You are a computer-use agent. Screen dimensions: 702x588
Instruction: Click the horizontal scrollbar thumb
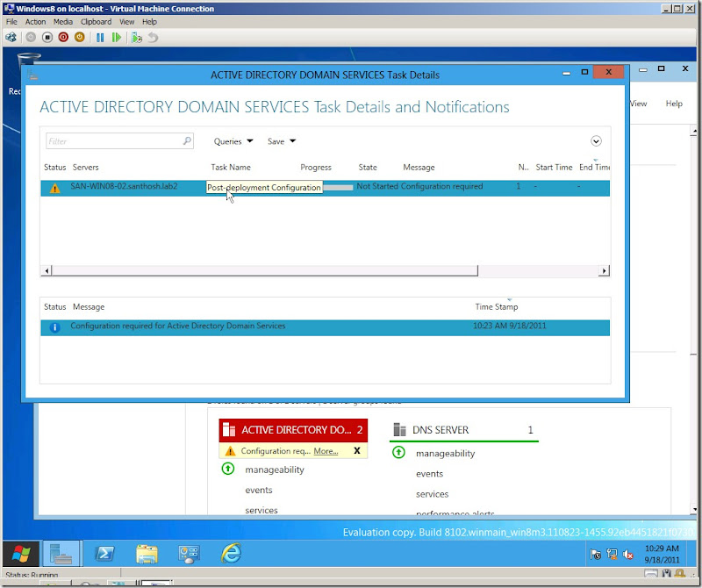265,270
